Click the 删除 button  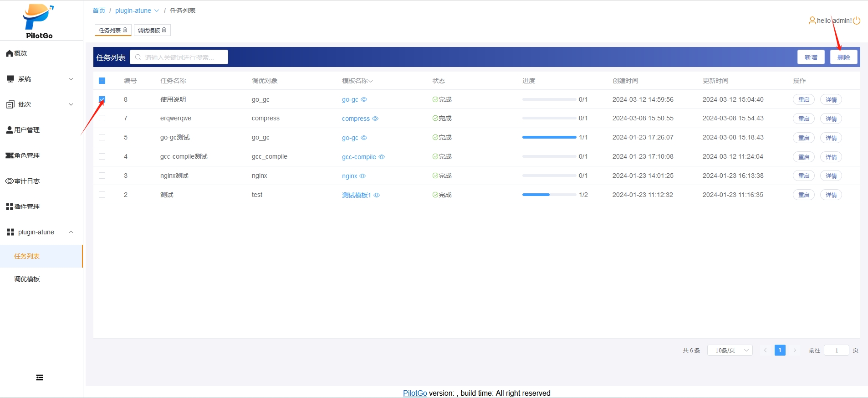click(x=843, y=57)
